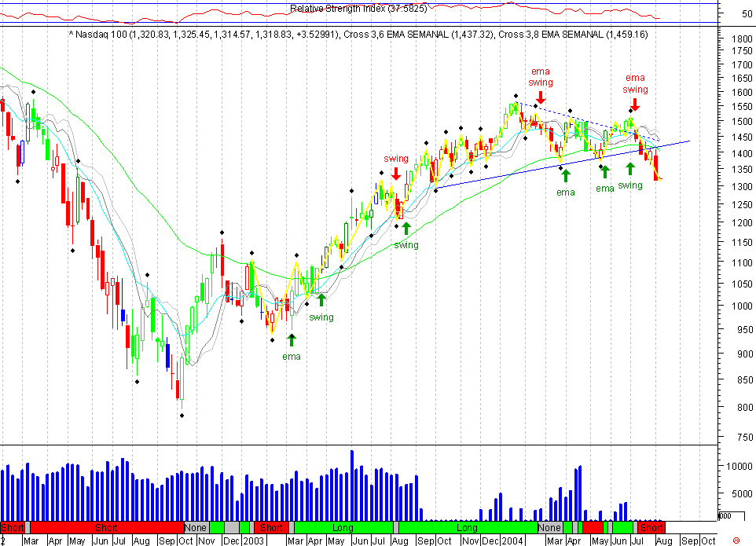This screenshot has width=756, height=546.
Task: Click the green 'swing' arrow near Jun 2004
Action: tap(629, 167)
